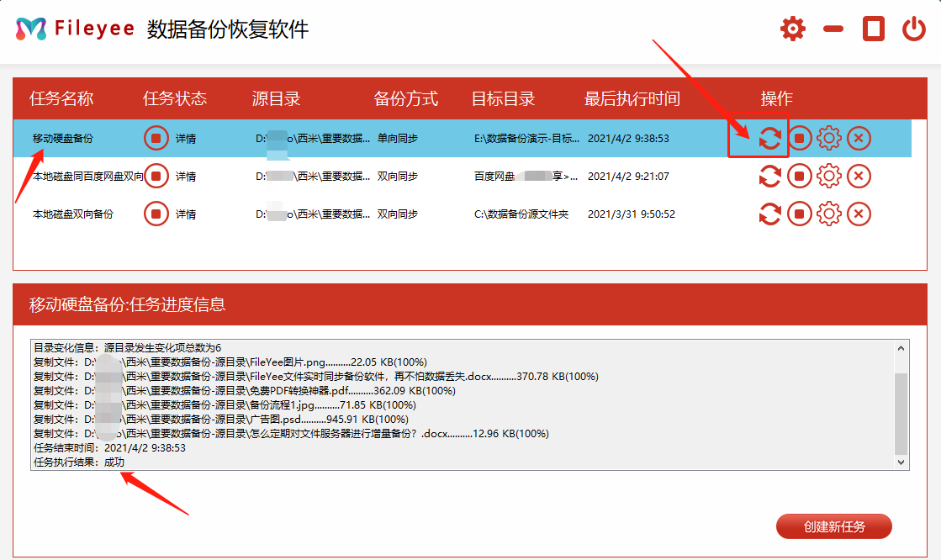
Task: Open 详情 for 移动硬盘备份 task
Action: click(186, 138)
